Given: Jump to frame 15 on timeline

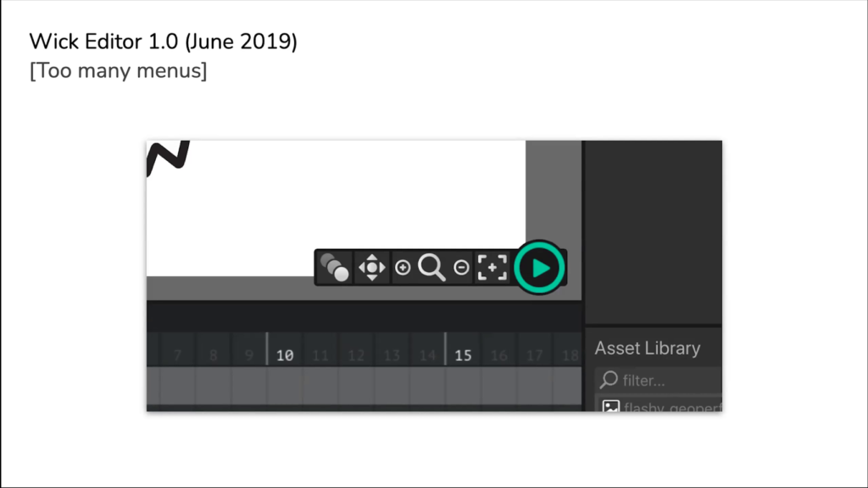Looking at the screenshot, I should coord(463,355).
